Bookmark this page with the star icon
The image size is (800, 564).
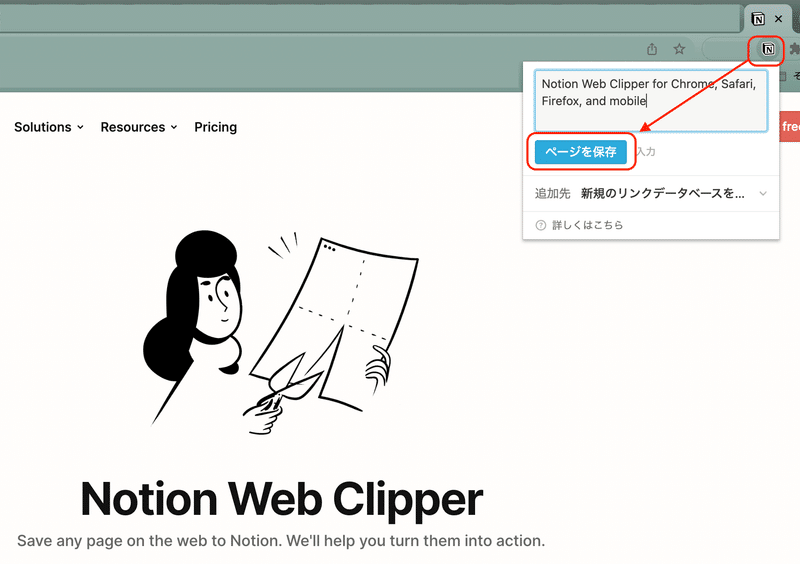[679, 49]
